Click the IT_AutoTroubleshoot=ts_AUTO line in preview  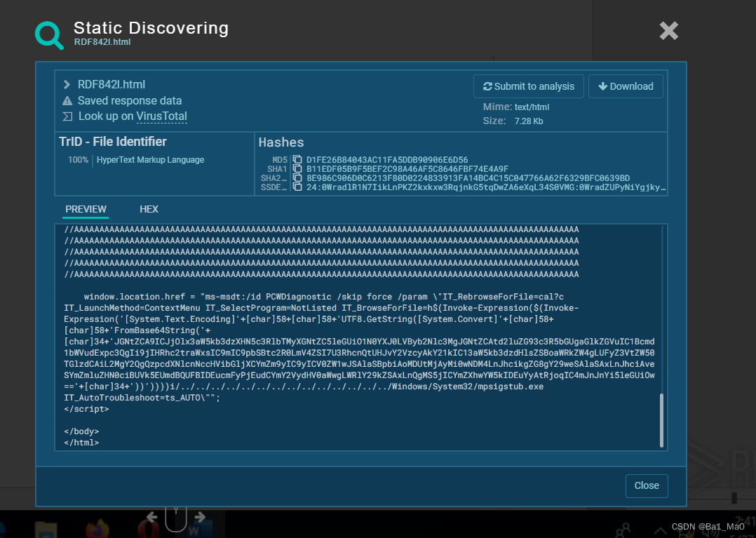click(142, 398)
